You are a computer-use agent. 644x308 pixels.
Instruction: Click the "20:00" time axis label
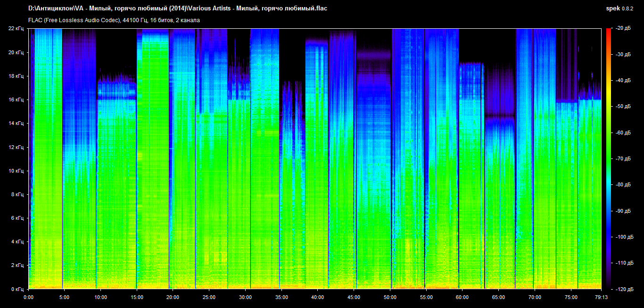(x=173, y=298)
